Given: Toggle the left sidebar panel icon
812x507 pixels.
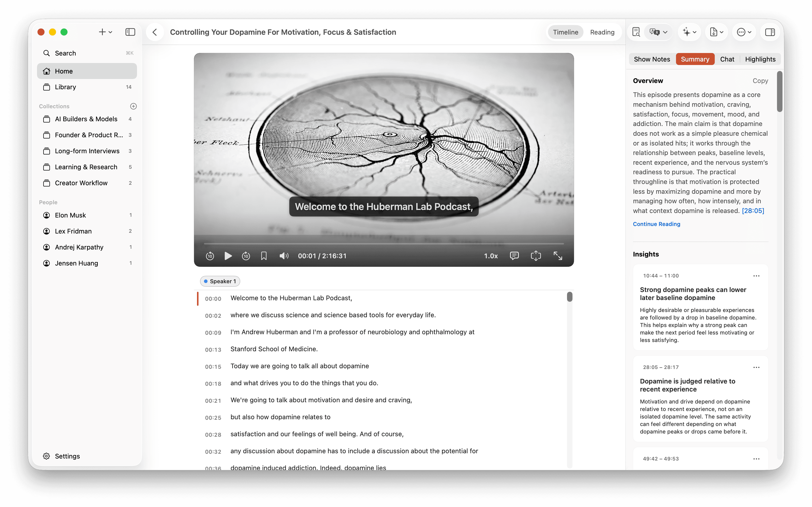Looking at the screenshot, I should [x=130, y=32].
